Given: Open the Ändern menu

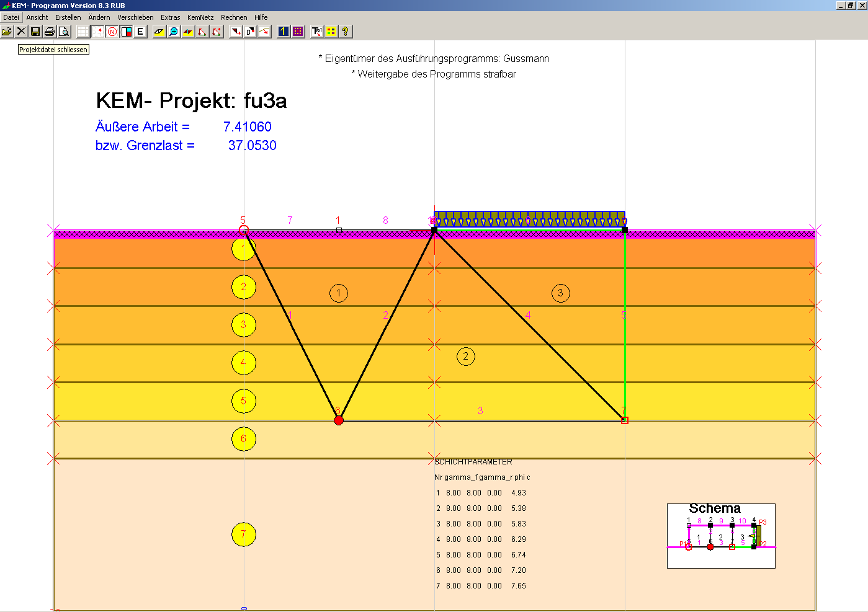Looking at the screenshot, I should pos(99,17).
